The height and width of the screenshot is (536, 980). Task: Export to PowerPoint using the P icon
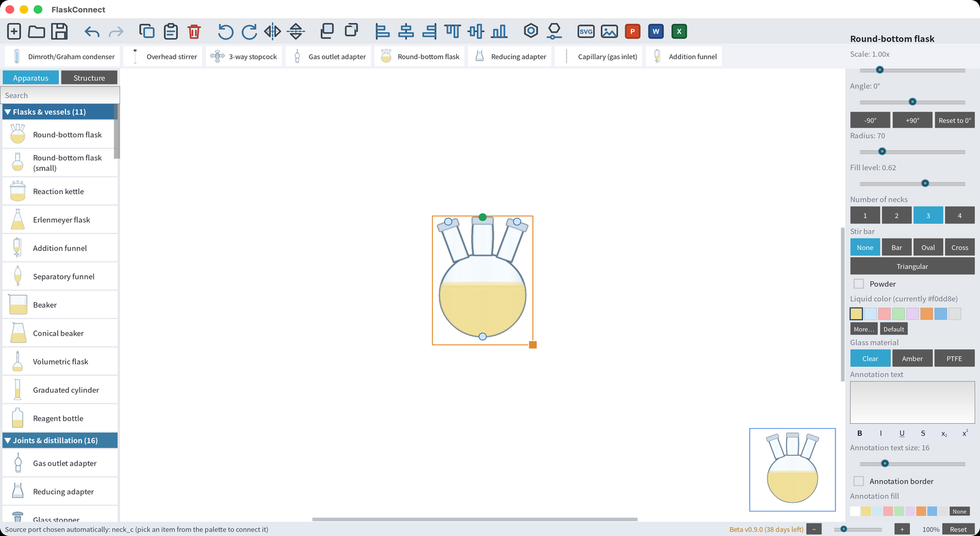click(633, 31)
